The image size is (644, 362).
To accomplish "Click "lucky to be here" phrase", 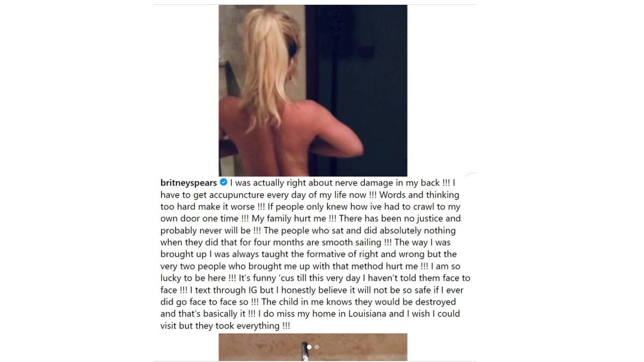I will pyautogui.click(x=194, y=278).
